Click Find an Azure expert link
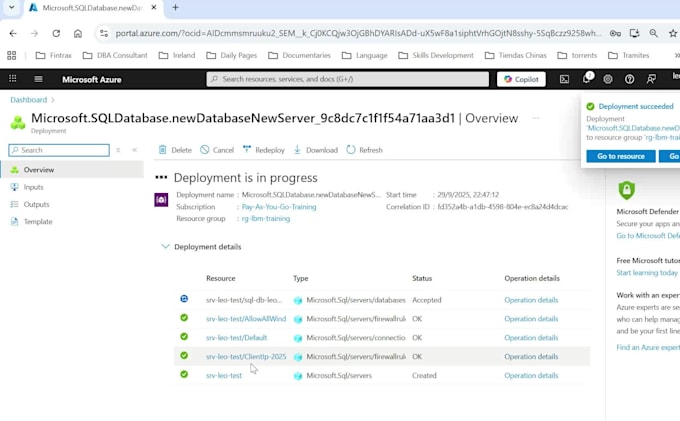This screenshot has height=421, width=680. (648, 347)
